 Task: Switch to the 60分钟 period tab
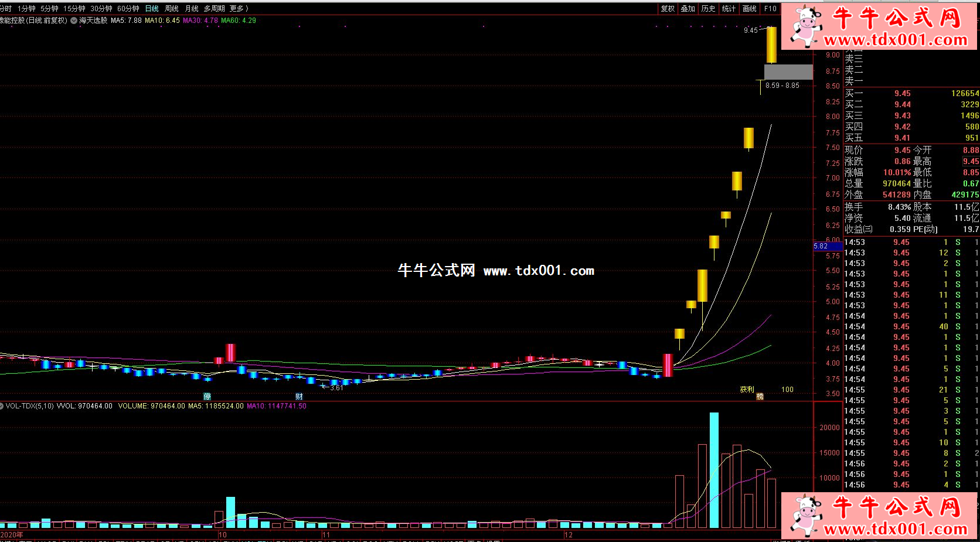(128, 9)
